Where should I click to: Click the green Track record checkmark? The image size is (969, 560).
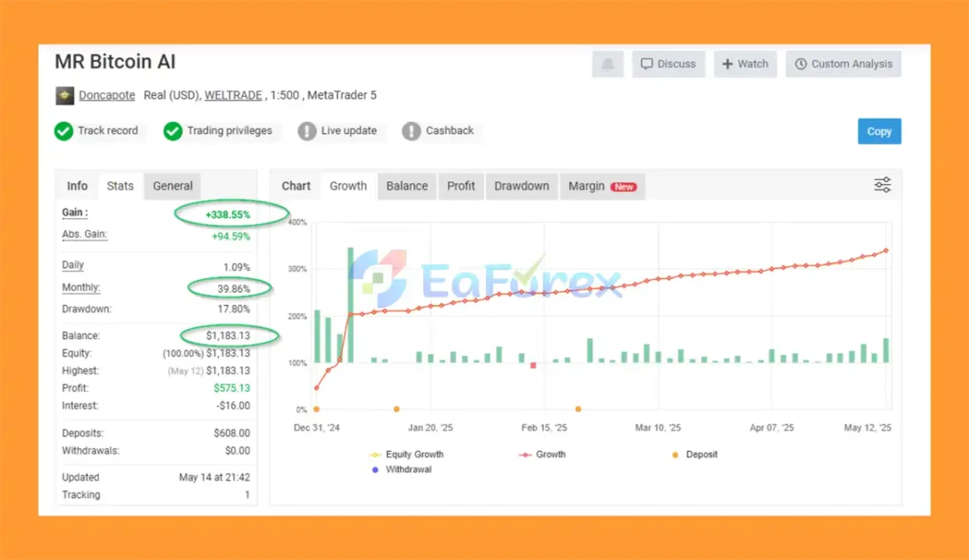64,131
